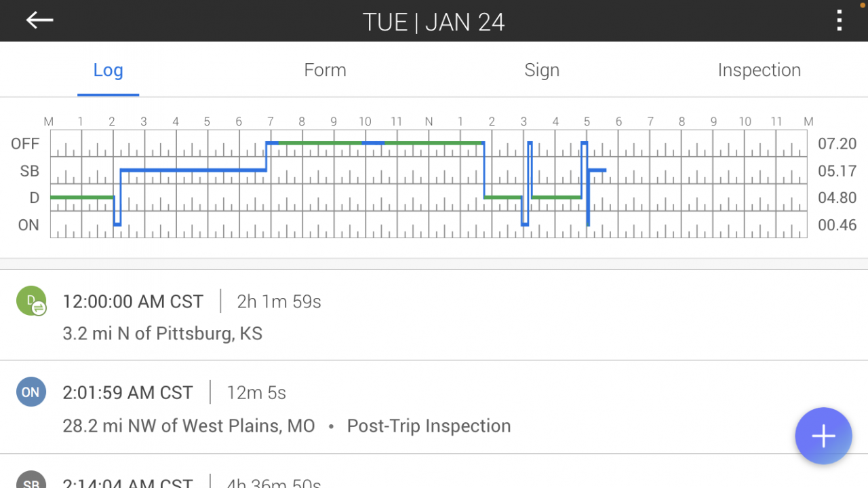Click the long sleeper berth line on graph
868x488 pixels.
(x=193, y=170)
